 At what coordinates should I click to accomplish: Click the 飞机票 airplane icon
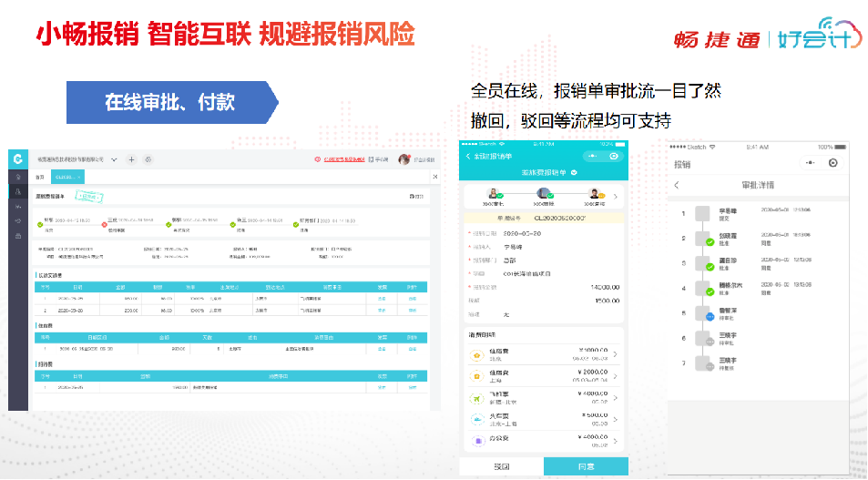click(x=475, y=398)
